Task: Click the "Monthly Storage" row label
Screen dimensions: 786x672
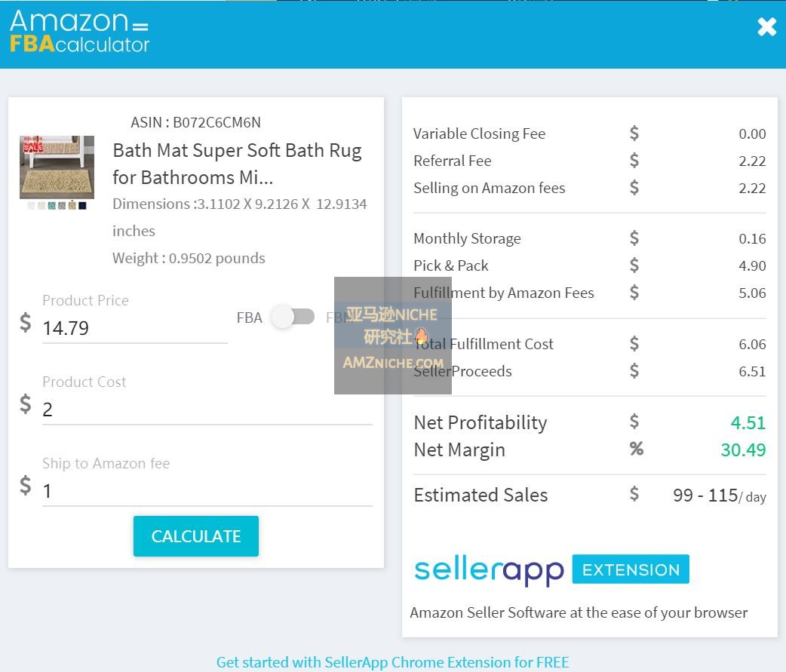Action: click(x=467, y=238)
